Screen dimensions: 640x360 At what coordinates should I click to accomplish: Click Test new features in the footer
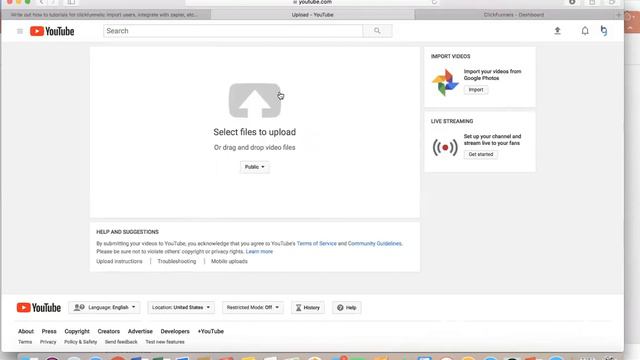pos(165,342)
